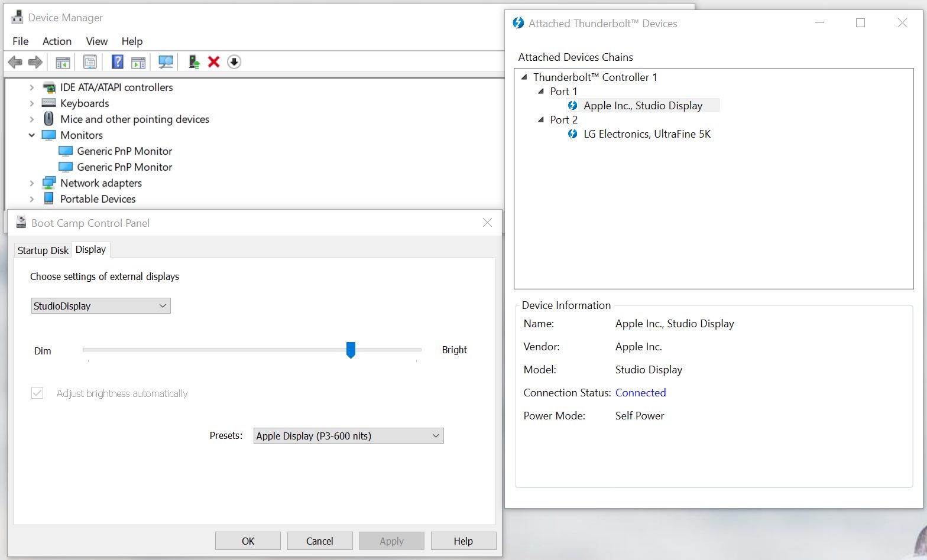Click the Mice and other pointing devices icon
Screen dimensions: 927x560
pos(49,119)
